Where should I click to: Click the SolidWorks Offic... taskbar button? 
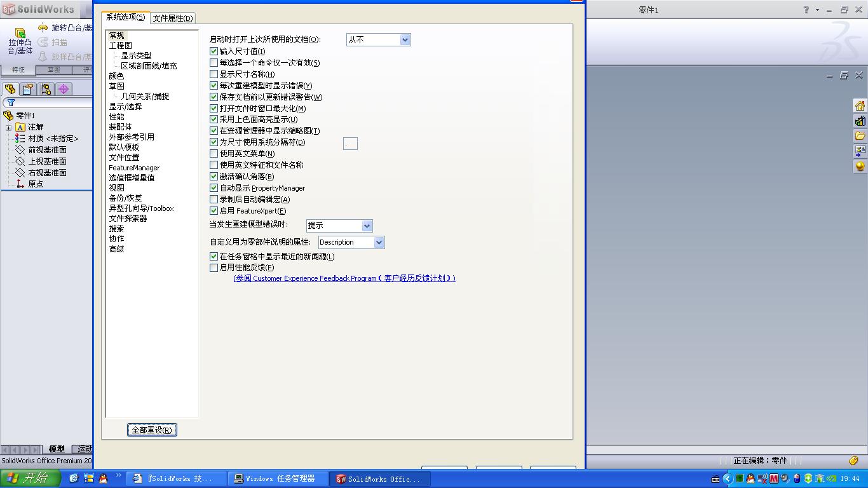point(381,478)
